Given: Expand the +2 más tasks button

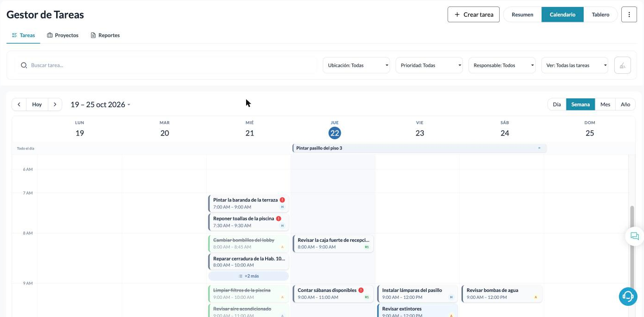Looking at the screenshot, I should 248,276.
